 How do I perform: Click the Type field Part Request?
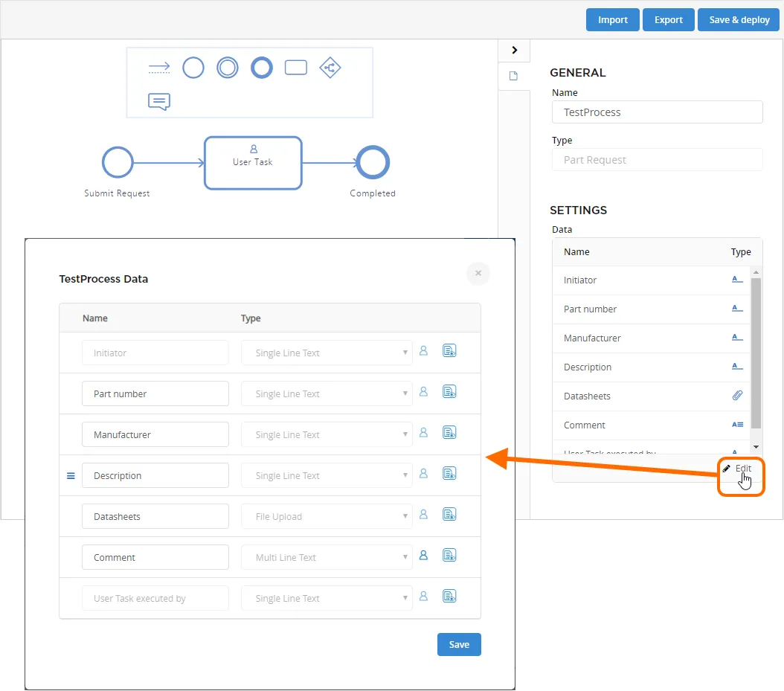tap(657, 160)
